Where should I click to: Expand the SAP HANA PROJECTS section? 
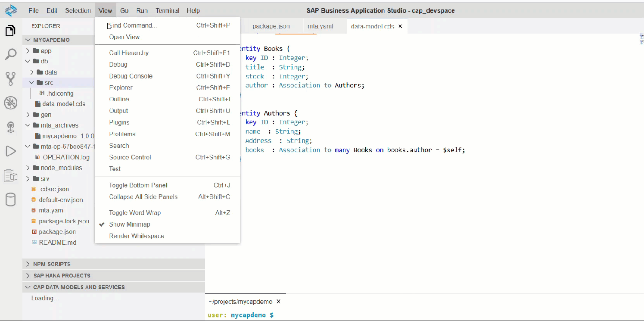click(x=114, y=275)
